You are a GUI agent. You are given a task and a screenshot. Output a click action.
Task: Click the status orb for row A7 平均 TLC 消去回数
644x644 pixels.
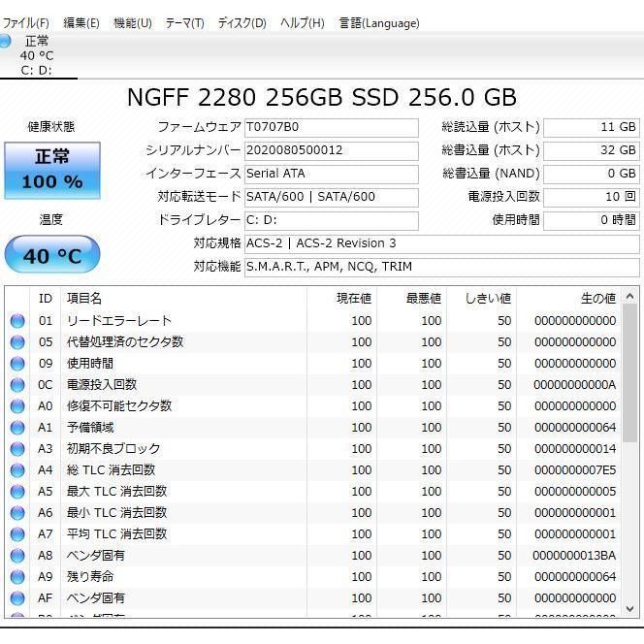pyautogui.click(x=17, y=534)
